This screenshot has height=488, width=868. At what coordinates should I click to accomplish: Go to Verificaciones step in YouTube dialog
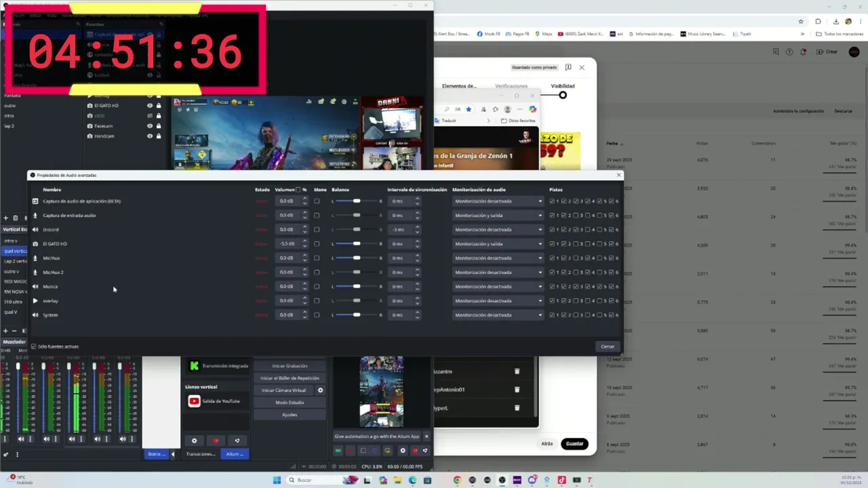[511, 86]
